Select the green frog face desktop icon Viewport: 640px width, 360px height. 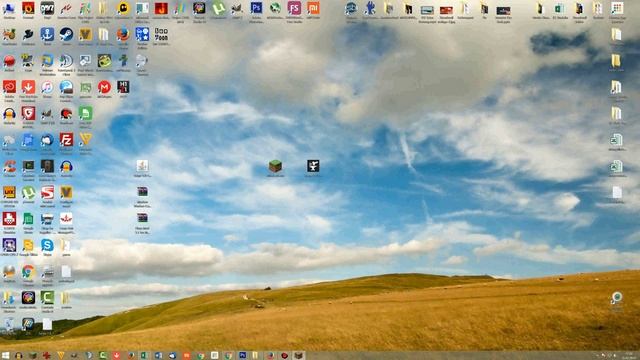coord(104,61)
